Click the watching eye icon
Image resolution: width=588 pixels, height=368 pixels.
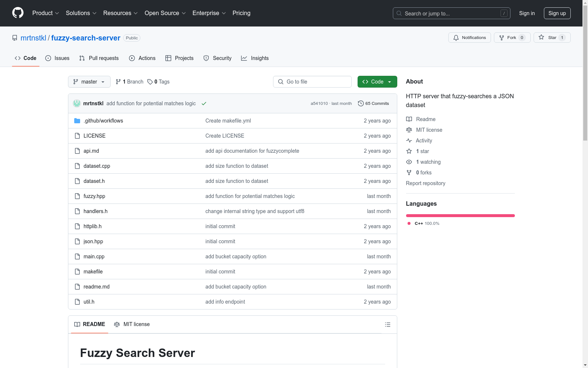[x=409, y=162]
